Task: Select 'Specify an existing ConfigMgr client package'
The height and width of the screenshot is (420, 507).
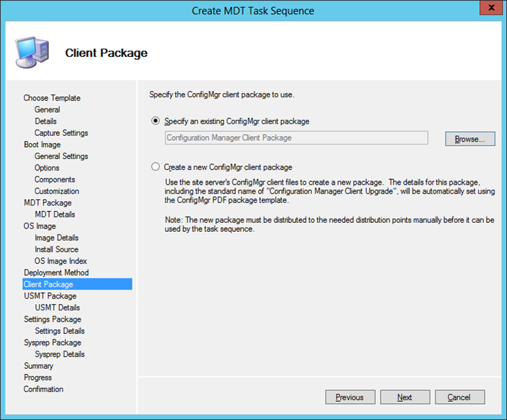Action: click(156, 121)
